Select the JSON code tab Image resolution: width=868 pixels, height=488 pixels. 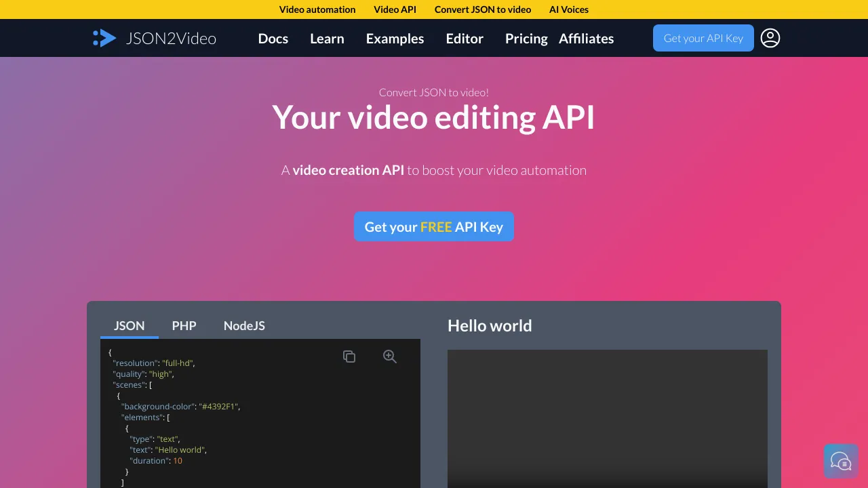pyautogui.click(x=130, y=326)
